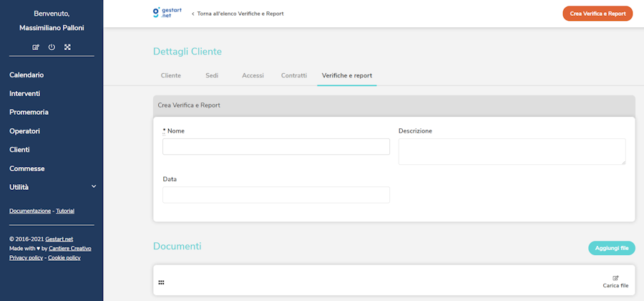Open Calendario from the sidebar
Screen dimensions: 644x301
pos(26,75)
